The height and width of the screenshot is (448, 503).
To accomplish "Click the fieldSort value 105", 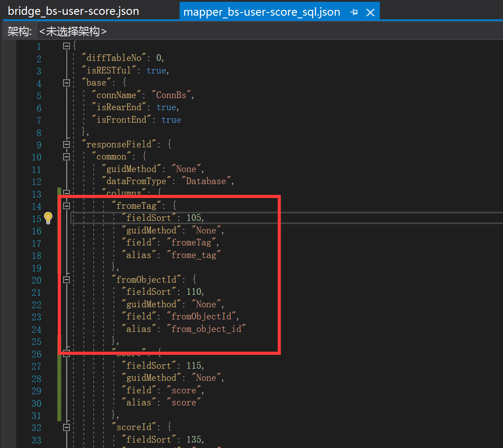I will tap(194, 218).
